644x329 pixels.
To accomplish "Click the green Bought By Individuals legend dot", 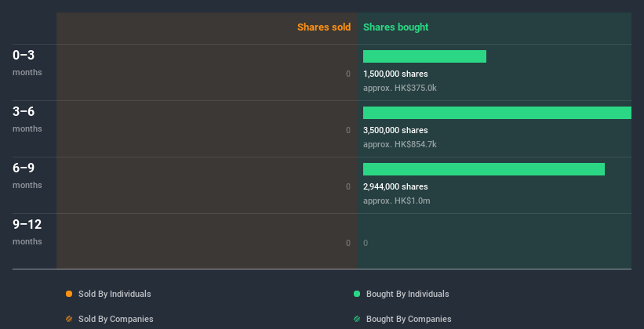I will (357, 294).
